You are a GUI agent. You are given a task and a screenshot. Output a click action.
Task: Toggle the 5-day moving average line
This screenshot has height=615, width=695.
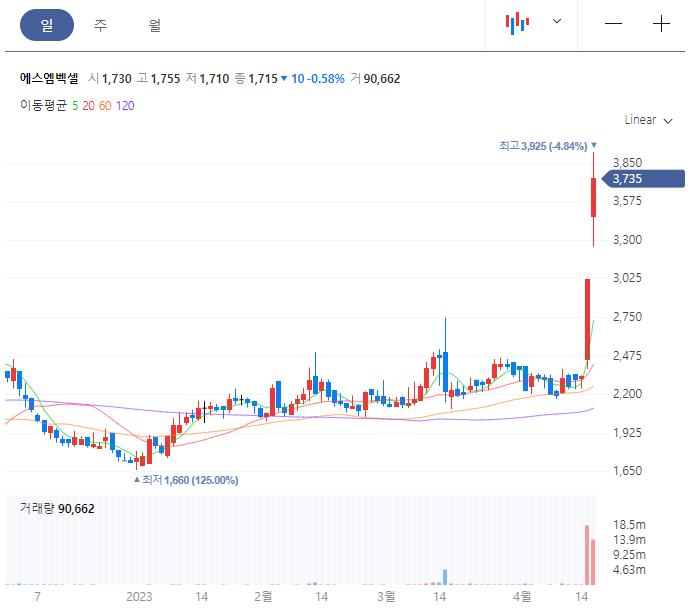(x=75, y=106)
